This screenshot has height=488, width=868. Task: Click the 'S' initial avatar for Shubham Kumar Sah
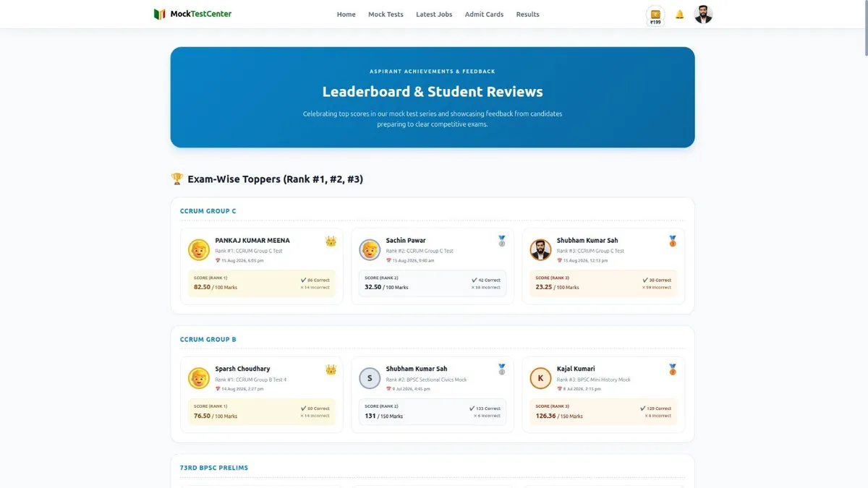coord(370,378)
